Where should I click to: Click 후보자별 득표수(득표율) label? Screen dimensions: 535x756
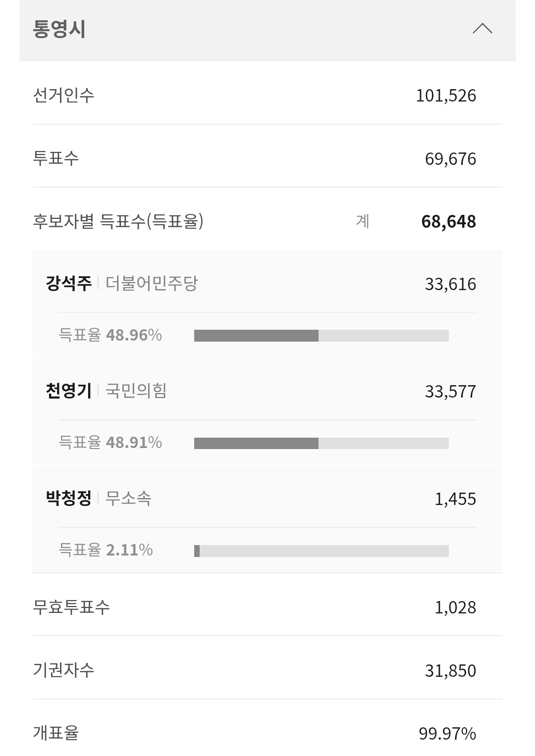(x=118, y=221)
